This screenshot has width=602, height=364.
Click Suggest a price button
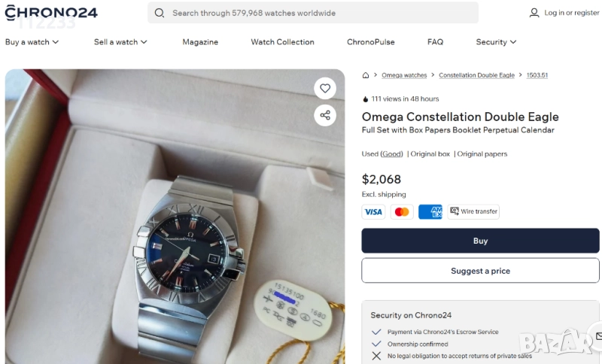480,271
